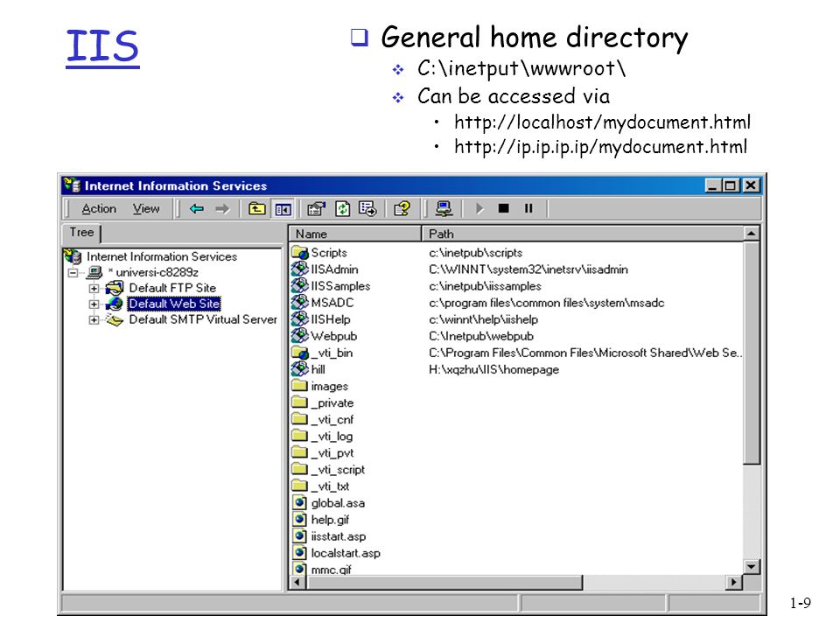Open the View menu
The image size is (840, 630).
coord(146,208)
